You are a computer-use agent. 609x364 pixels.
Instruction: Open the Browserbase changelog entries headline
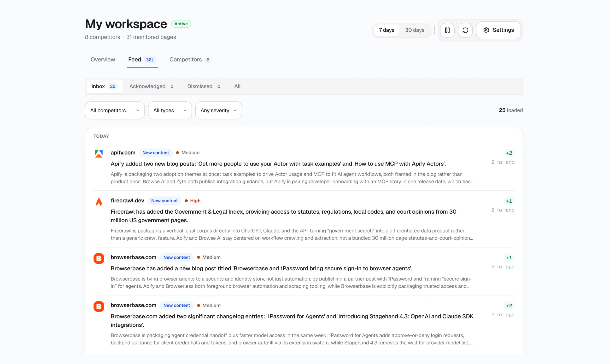click(292, 321)
